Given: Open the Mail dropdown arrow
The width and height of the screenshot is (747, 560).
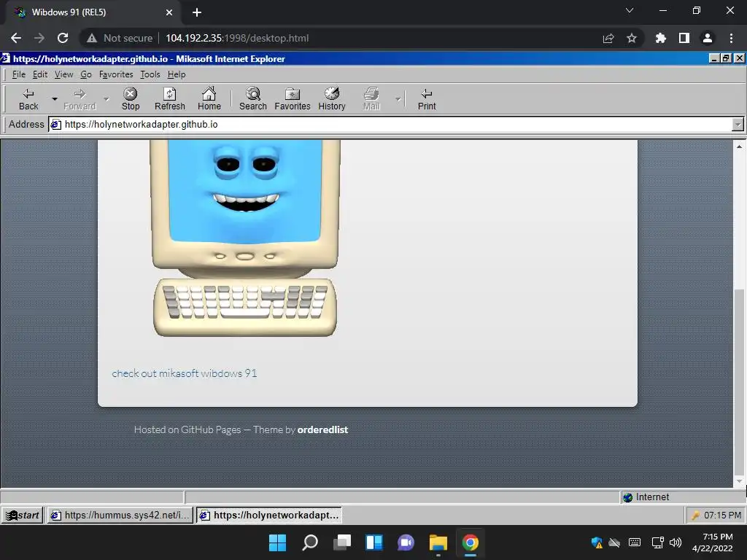Looking at the screenshot, I should coord(398,99).
